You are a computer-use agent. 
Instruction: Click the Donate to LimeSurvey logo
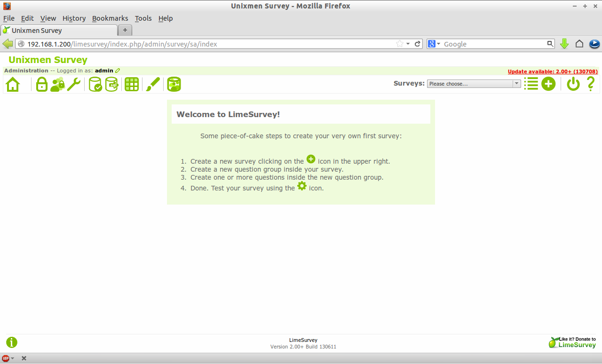click(x=572, y=342)
